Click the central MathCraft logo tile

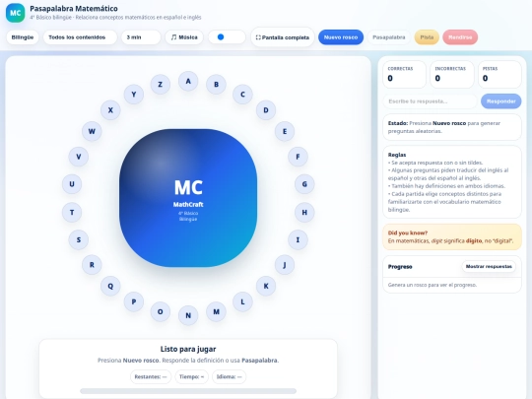pos(188,198)
